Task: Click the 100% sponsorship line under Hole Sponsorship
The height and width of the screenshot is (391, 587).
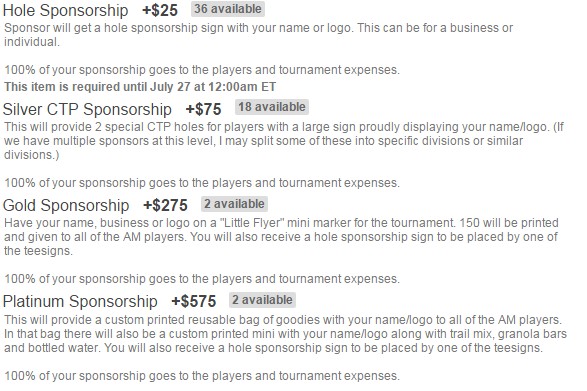Action: 202,70
